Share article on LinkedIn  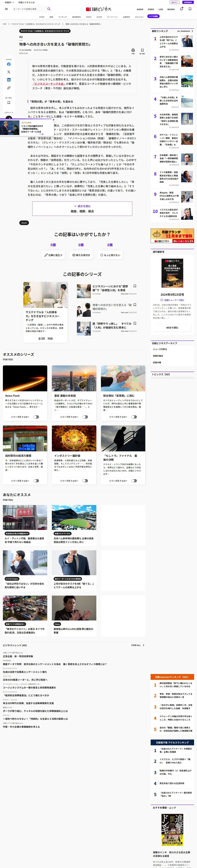pos(9,80)
